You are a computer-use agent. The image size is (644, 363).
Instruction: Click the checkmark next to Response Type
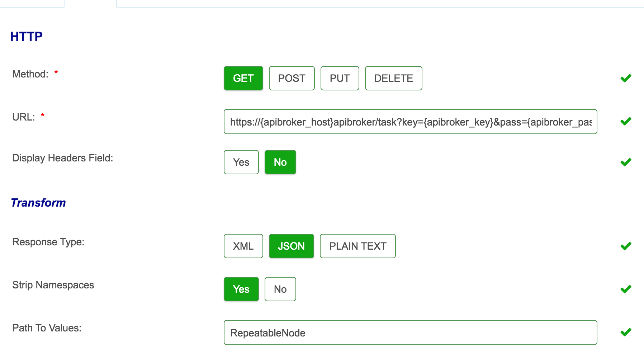click(x=626, y=246)
